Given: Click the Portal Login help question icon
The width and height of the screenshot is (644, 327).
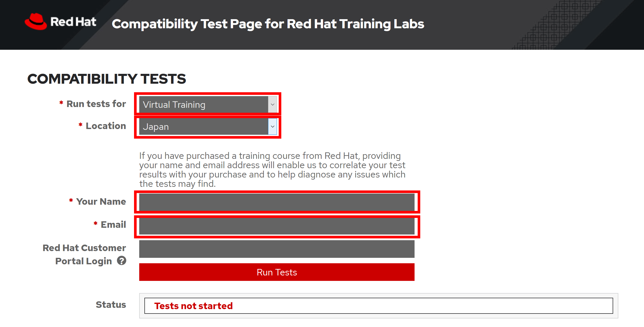Looking at the screenshot, I should pos(121,261).
